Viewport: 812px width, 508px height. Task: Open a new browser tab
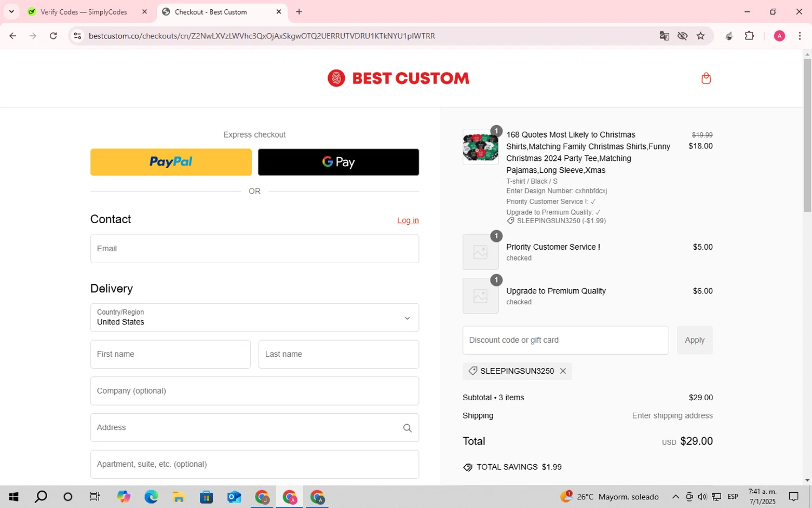pos(299,11)
